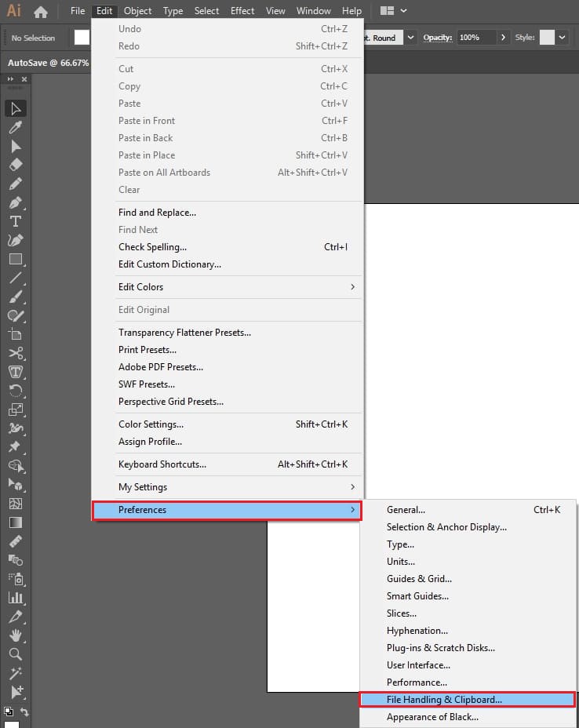Select the Hand tool
Viewport: 579px width, 728px height.
(x=16, y=635)
